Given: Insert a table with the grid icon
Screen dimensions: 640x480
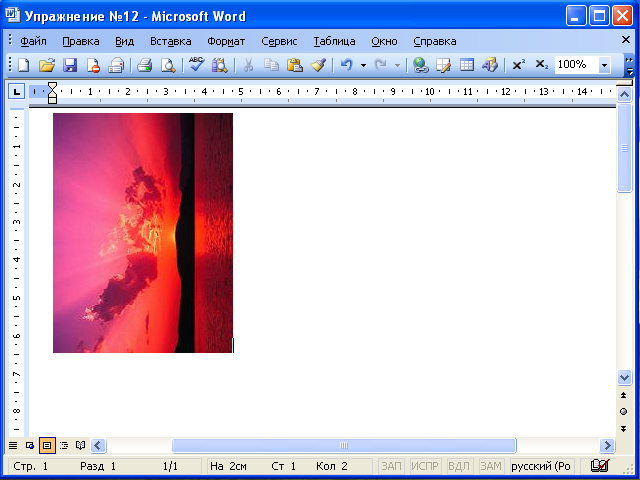Looking at the screenshot, I should [467, 64].
